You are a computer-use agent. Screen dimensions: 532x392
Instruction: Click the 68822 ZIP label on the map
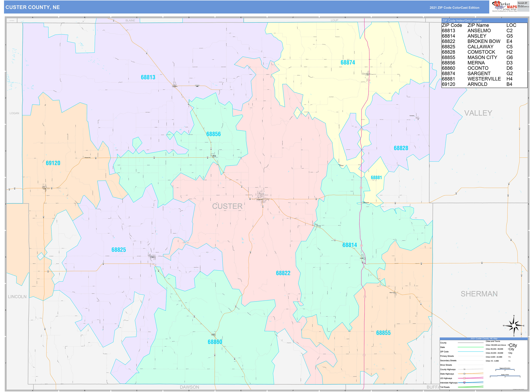(283, 273)
